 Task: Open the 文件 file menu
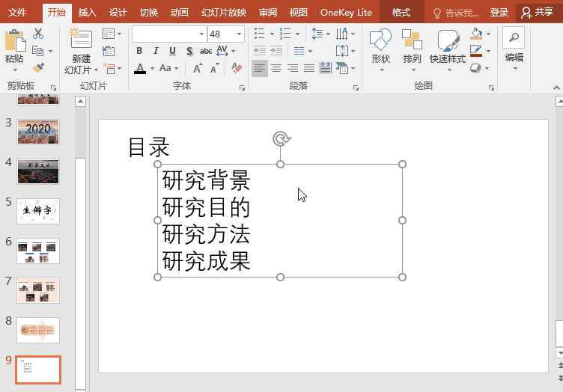tap(17, 13)
